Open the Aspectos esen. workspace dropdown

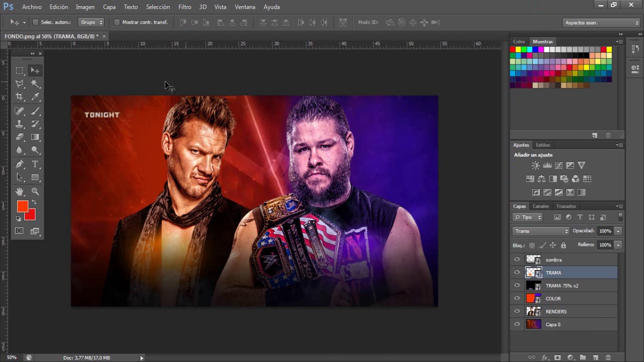(601, 23)
